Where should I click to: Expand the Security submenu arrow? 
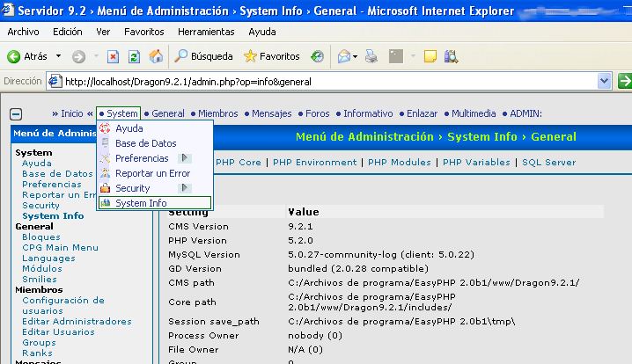(x=185, y=188)
